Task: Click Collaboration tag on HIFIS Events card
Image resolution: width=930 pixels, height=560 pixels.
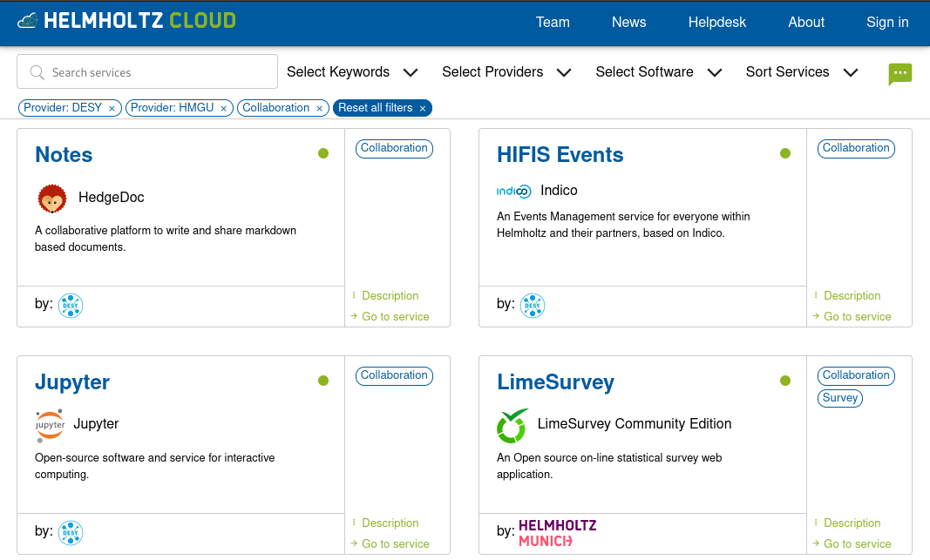Action: point(856,148)
